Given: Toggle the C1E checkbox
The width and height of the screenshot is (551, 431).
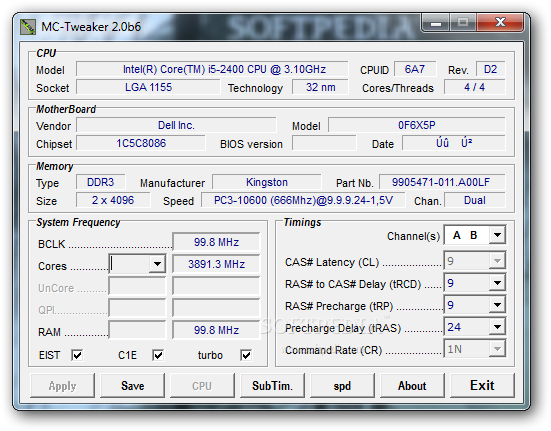Looking at the screenshot, I should tap(158, 355).
